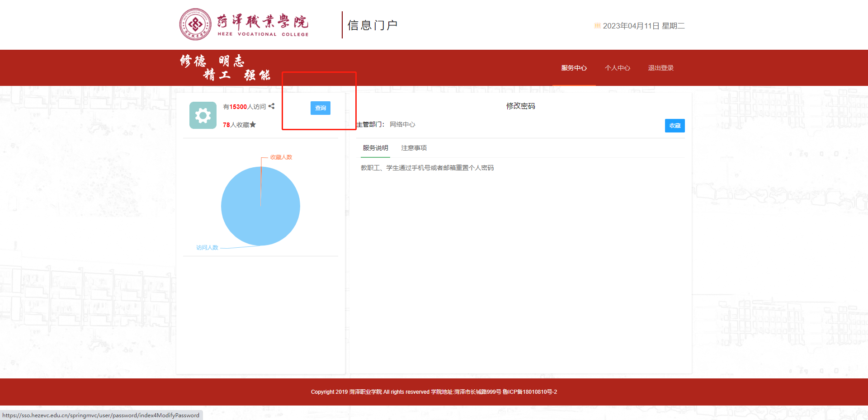Click the 修德 明志 motto banner graphic
This screenshot has height=420, width=868.
coord(225,68)
